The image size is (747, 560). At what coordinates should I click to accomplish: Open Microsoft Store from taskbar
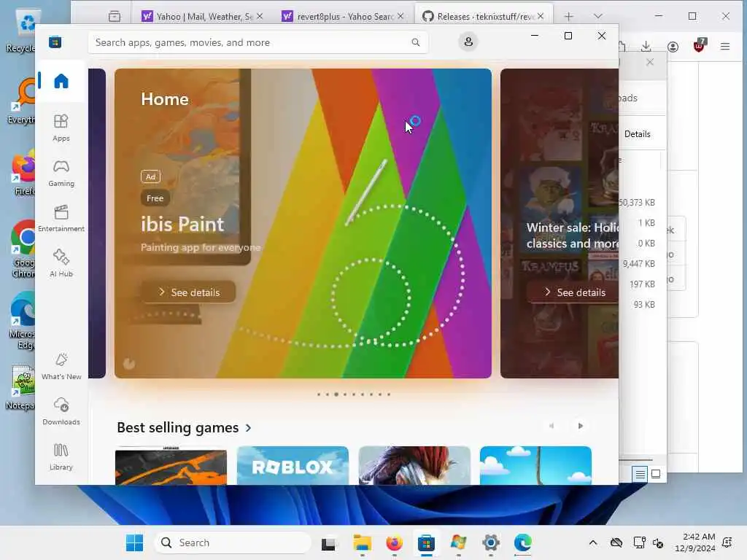(x=426, y=542)
